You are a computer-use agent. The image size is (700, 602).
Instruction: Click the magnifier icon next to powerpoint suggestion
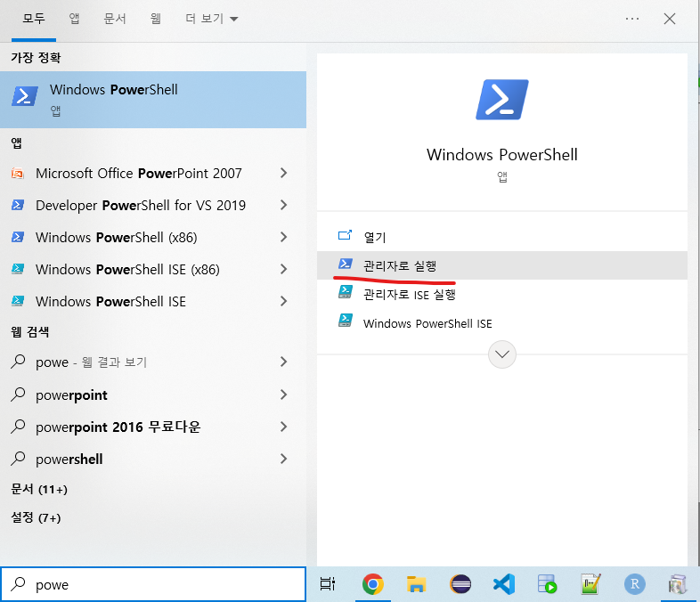(x=18, y=394)
